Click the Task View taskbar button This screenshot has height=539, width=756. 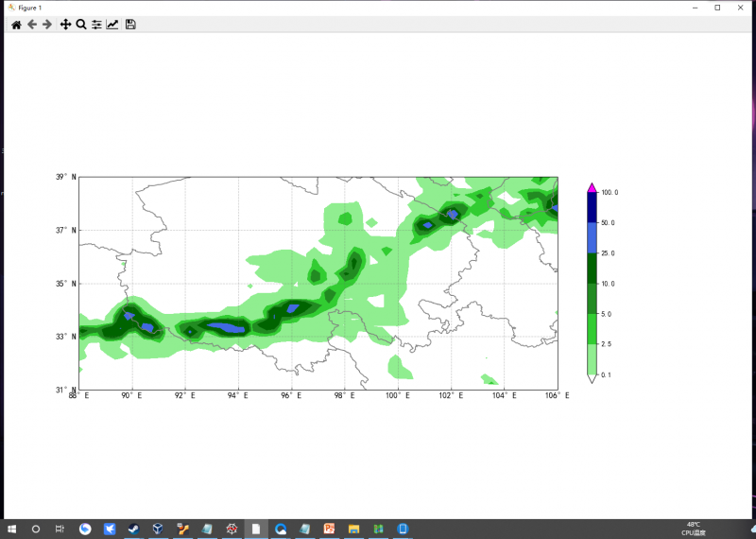click(x=60, y=529)
